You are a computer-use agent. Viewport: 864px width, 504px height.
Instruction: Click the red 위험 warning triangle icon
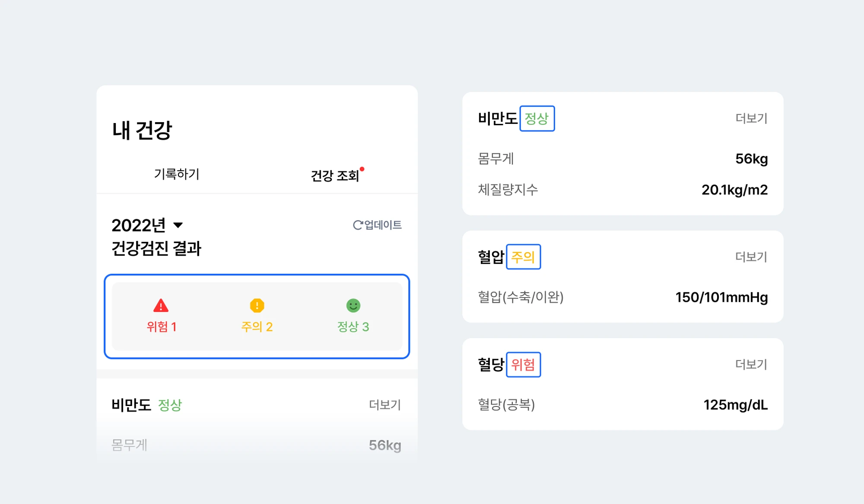(x=161, y=305)
